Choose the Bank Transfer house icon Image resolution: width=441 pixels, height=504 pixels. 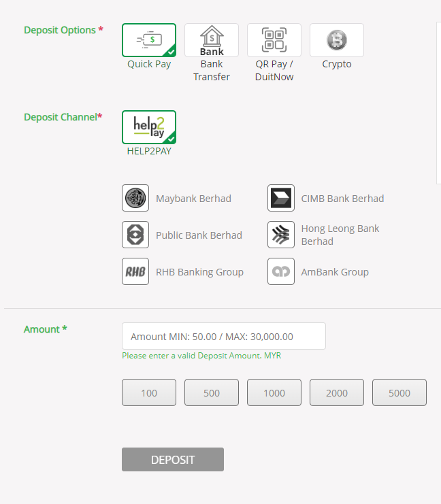tap(212, 40)
